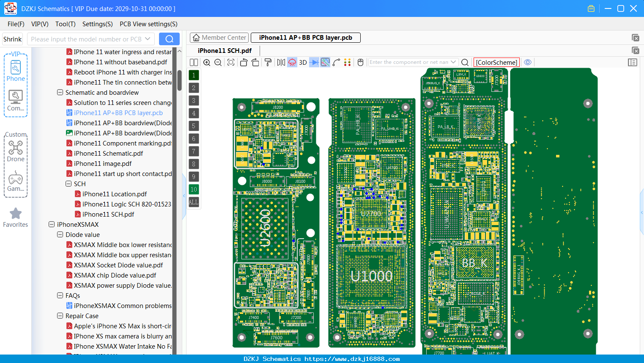Zoom in on the PCB view
The height and width of the screenshot is (363, 644).
[x=207, y=62]
